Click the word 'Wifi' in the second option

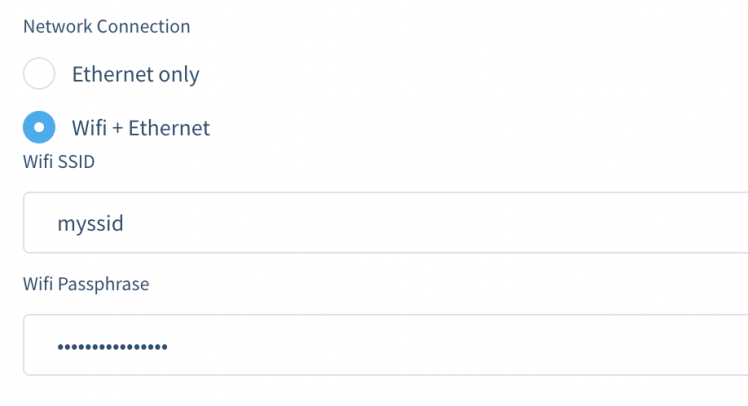[87, 128]
